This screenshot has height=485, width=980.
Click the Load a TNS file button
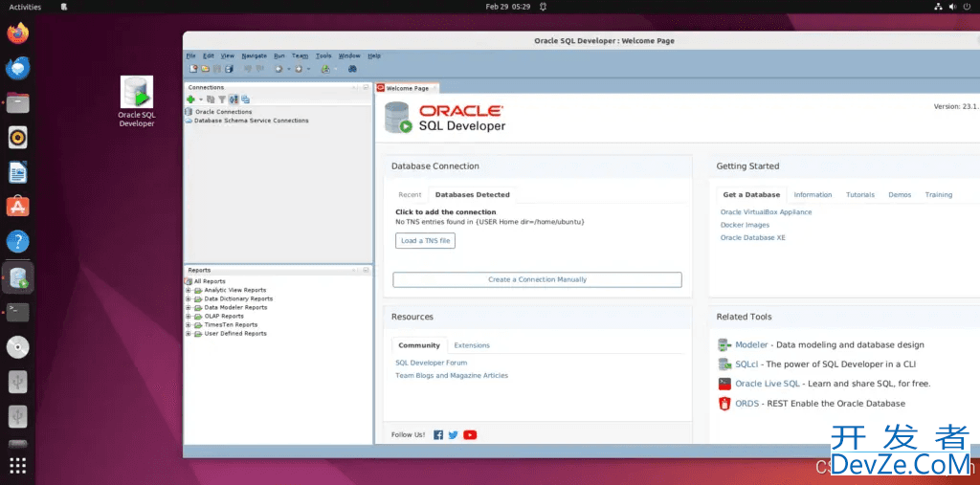coord(425,241)
